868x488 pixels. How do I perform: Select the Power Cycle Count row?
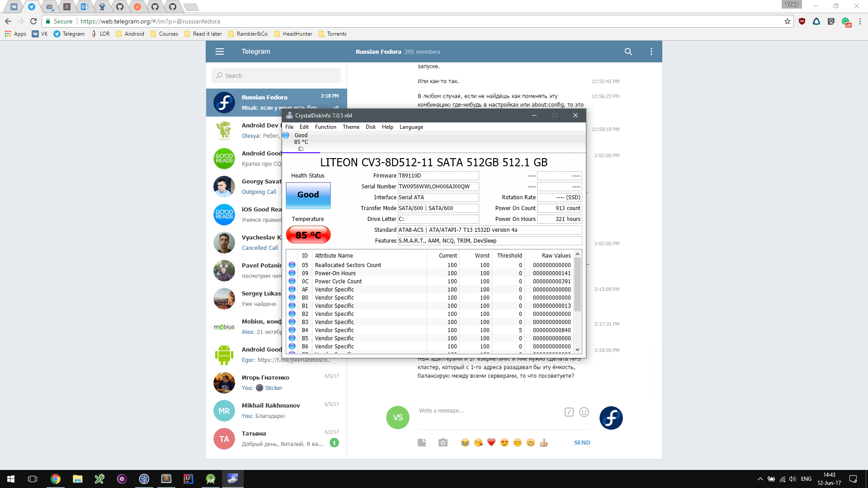click(x=429, y=282)
